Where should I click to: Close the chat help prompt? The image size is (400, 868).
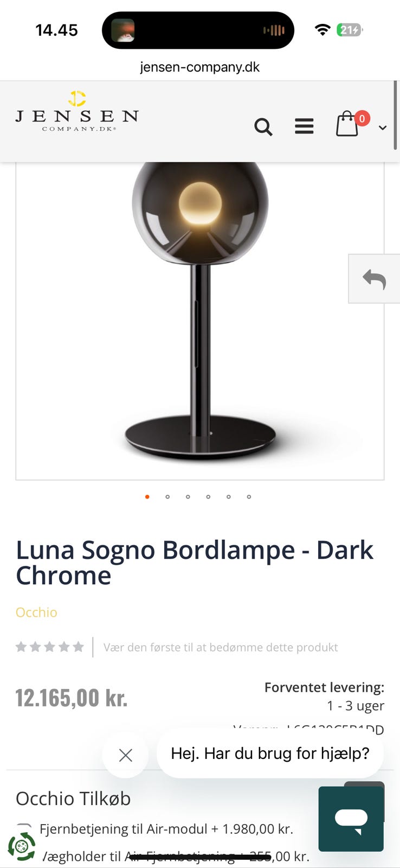point(126,755)
